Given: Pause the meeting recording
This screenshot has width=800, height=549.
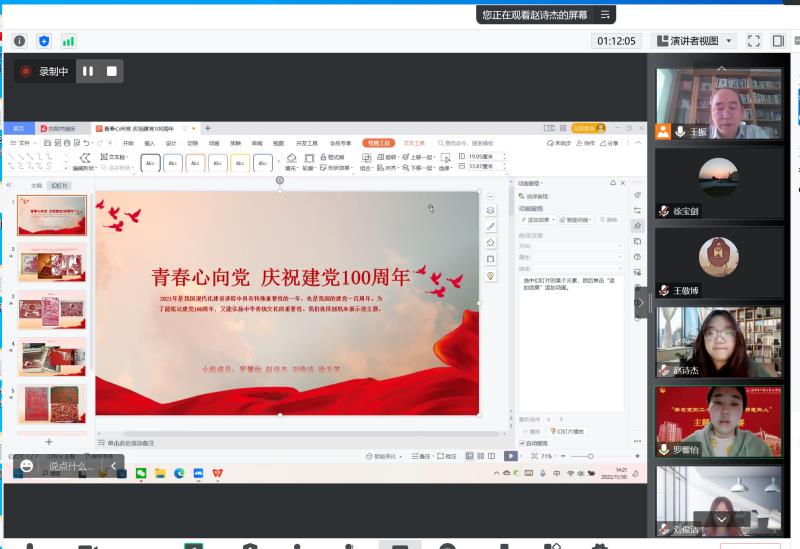Looking at the screenshot, I should point(88,71).
